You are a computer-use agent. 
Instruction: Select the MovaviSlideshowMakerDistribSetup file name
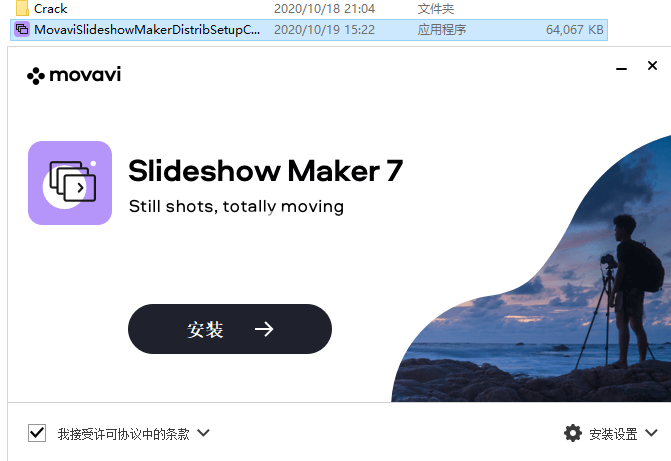(147, 30)
